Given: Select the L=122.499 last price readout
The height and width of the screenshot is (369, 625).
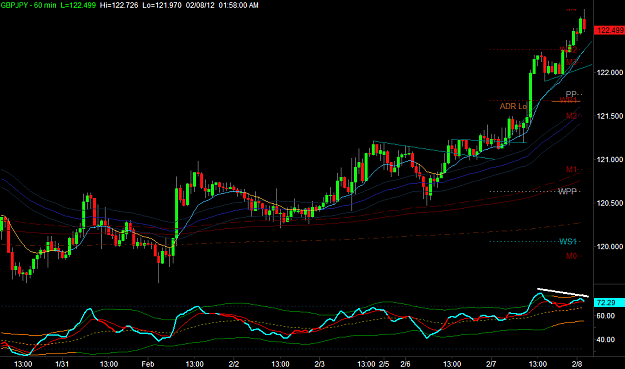Looking at the screenshot, I should click(78, 5).
